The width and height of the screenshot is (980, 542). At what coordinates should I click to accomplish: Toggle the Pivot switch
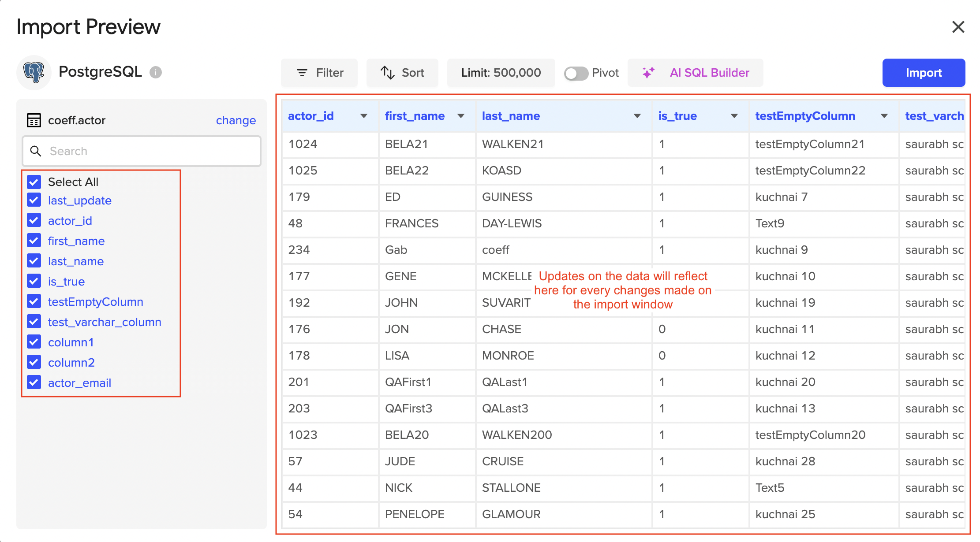pos(576,73)
